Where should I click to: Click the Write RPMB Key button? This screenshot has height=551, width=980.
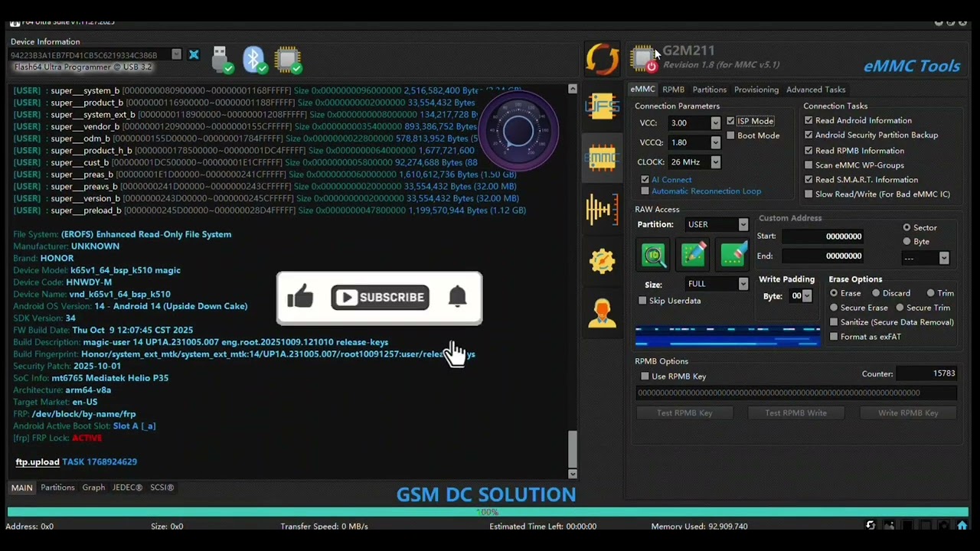(x=908, y=412)
